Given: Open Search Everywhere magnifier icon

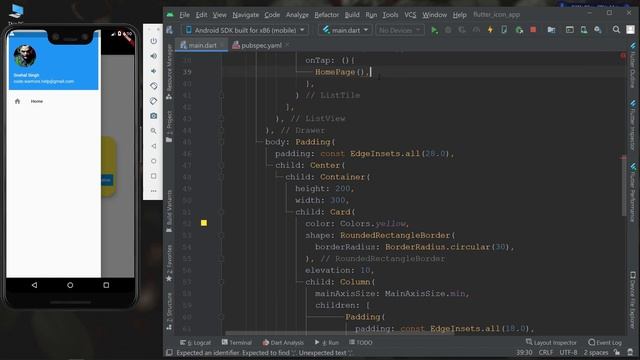Looking at the screenshot, I should point(616,29).
